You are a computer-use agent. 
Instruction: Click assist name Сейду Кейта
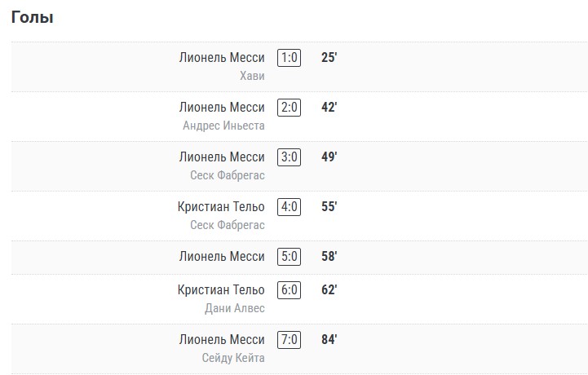pos(233,358)
